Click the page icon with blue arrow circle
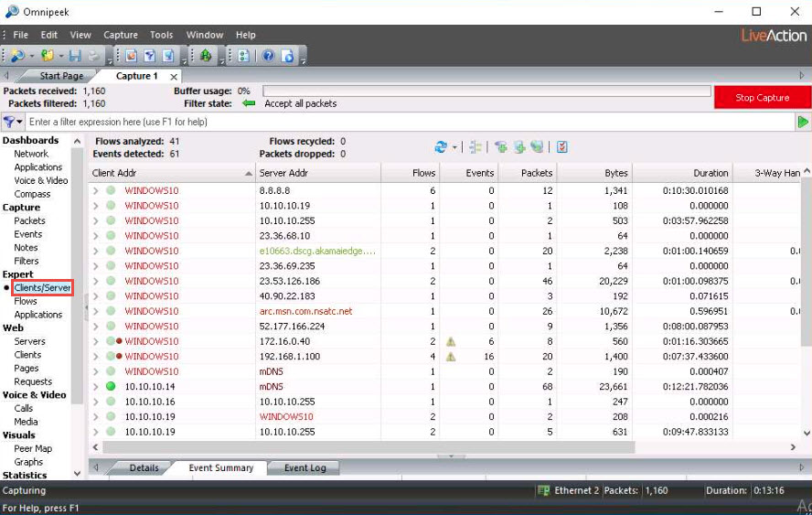This screenshot has height=515, width=812. (288, 56)
